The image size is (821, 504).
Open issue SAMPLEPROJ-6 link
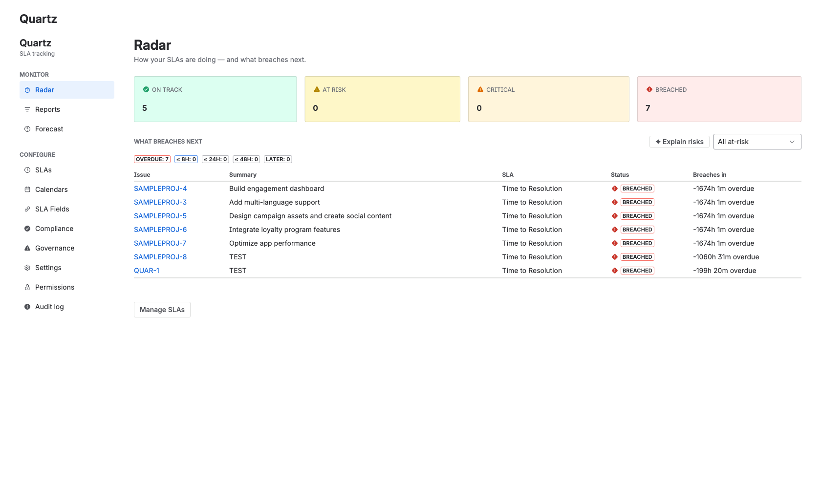pos(160,230)
